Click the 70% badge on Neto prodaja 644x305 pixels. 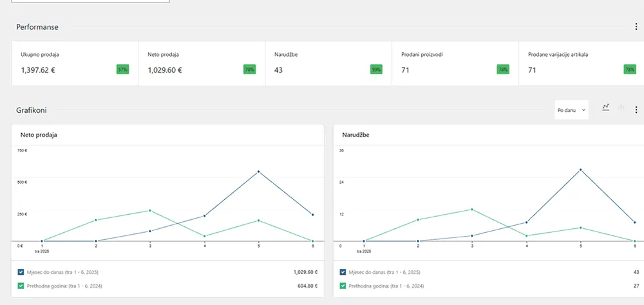(249, 70)
